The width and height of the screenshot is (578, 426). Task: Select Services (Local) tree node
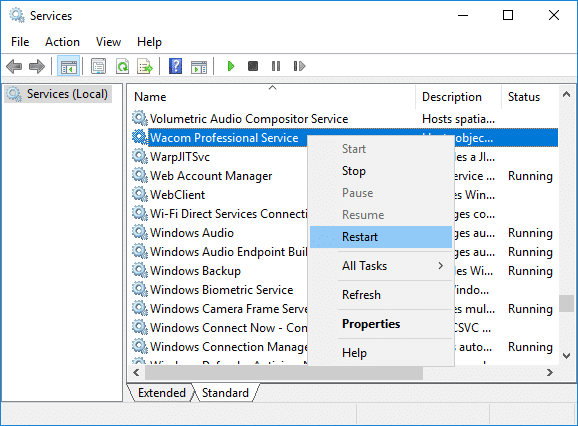58,94
